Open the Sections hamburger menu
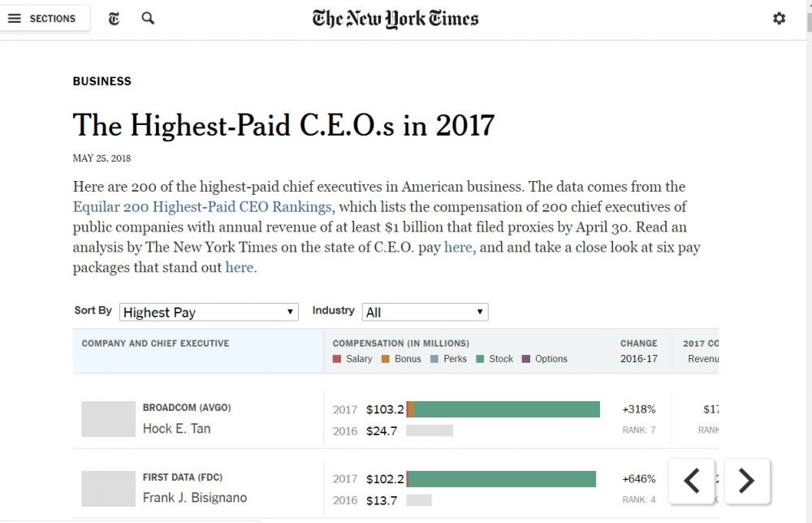 pos(41,18)
